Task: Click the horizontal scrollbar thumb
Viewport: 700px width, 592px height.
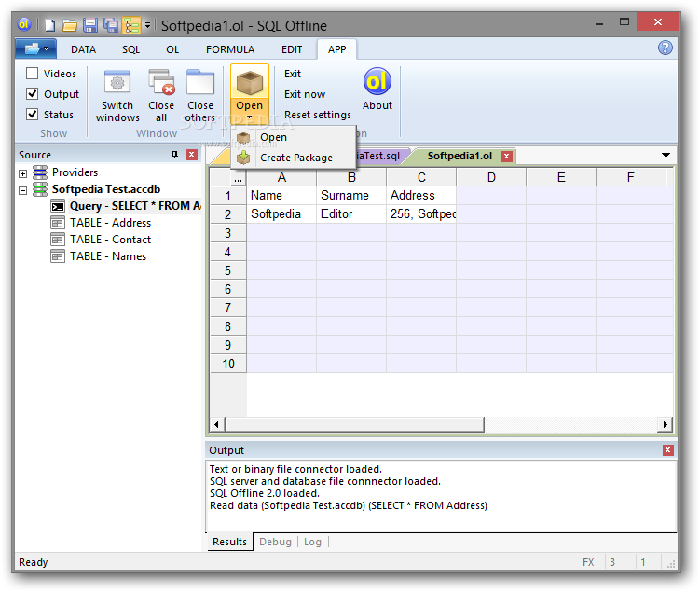Action: click(x=354, y=424)
